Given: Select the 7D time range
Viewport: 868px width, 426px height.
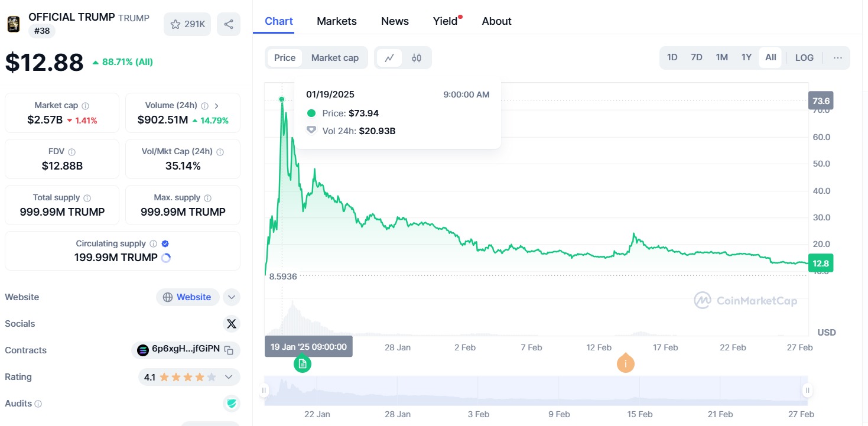Looking at the screenshot, I should 697,58.
